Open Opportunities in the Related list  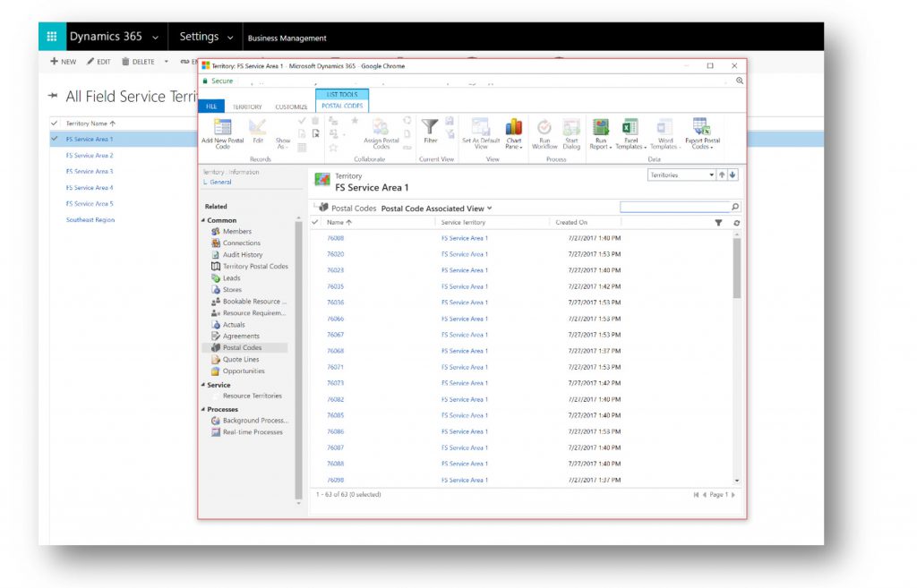(244, 371)
